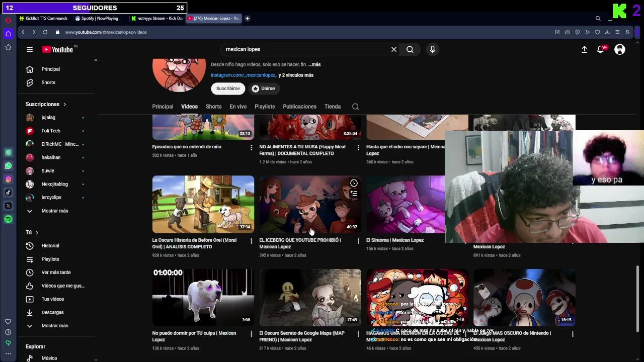Open the bookmarks star icon in Opera sidebar
644x362 pixels.
coord(8,47)
